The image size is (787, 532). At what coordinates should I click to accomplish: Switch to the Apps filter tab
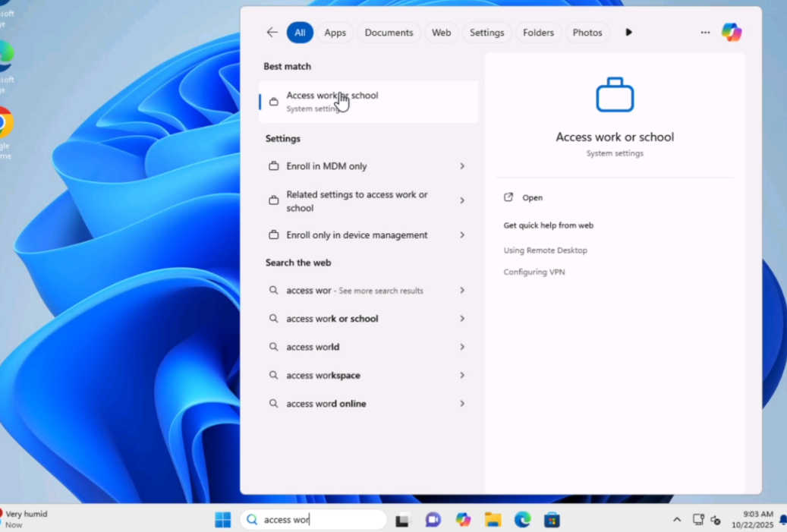[x=335, y=33]
